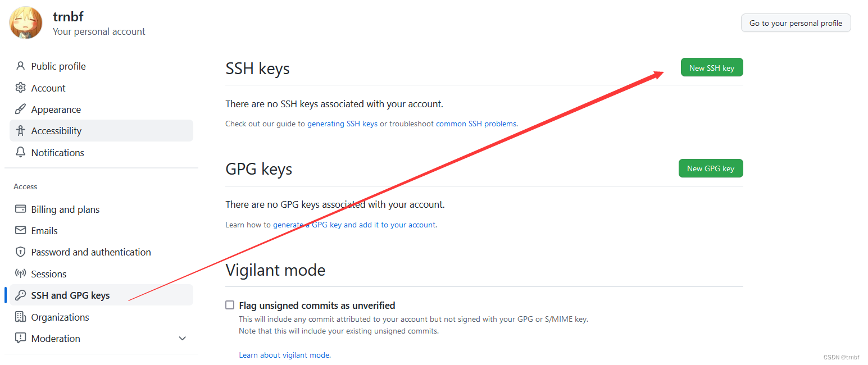Image resolution: width=868 pixels, height=365 pixels.
Task: Click the Organizations building icon
Action: point(21,317)
